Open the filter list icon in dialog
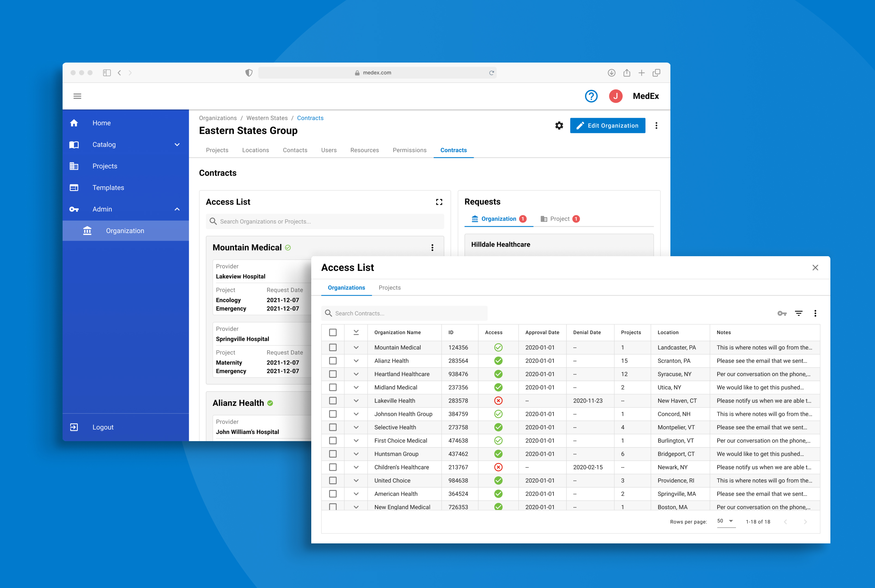Viewport: 875px width, 588px height. (799, 313)
